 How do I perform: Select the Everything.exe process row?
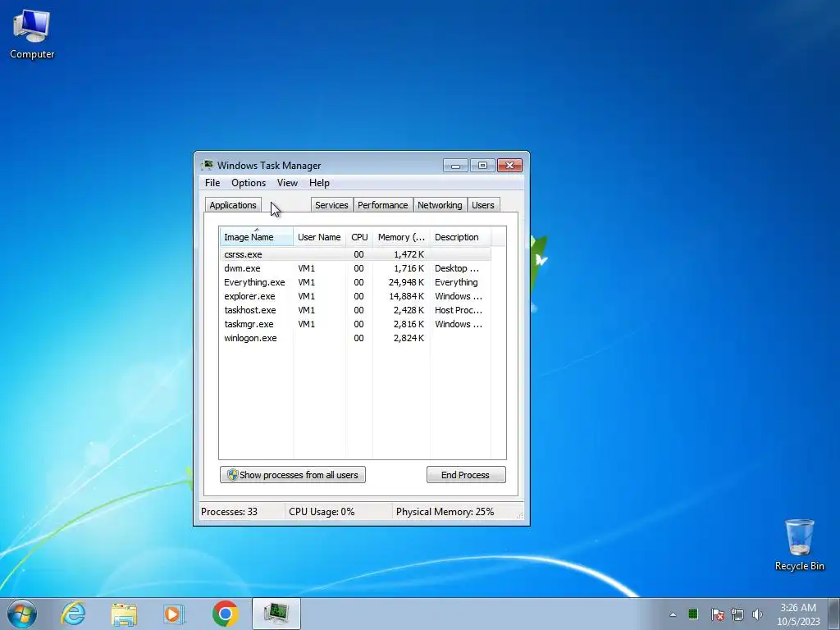pos(355,282)
